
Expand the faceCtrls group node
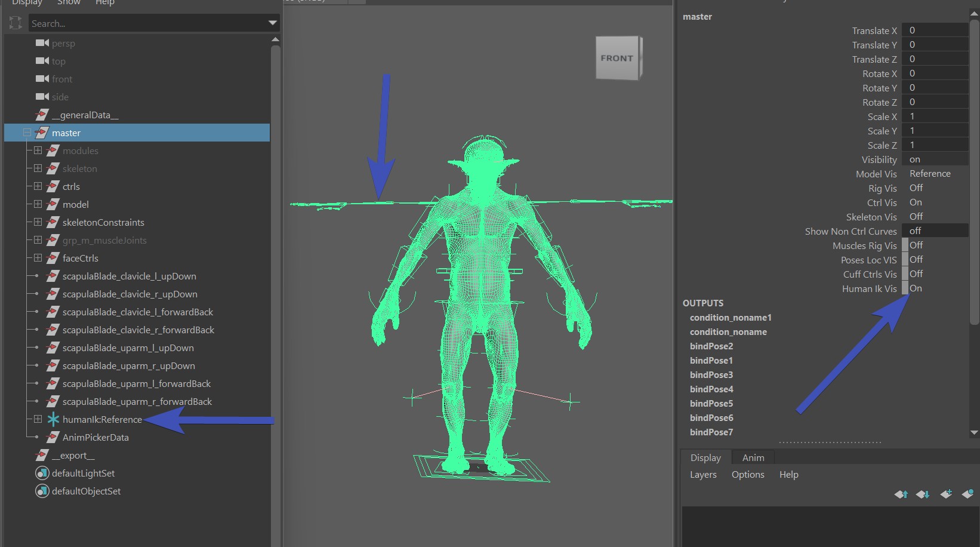coord(38,258)
